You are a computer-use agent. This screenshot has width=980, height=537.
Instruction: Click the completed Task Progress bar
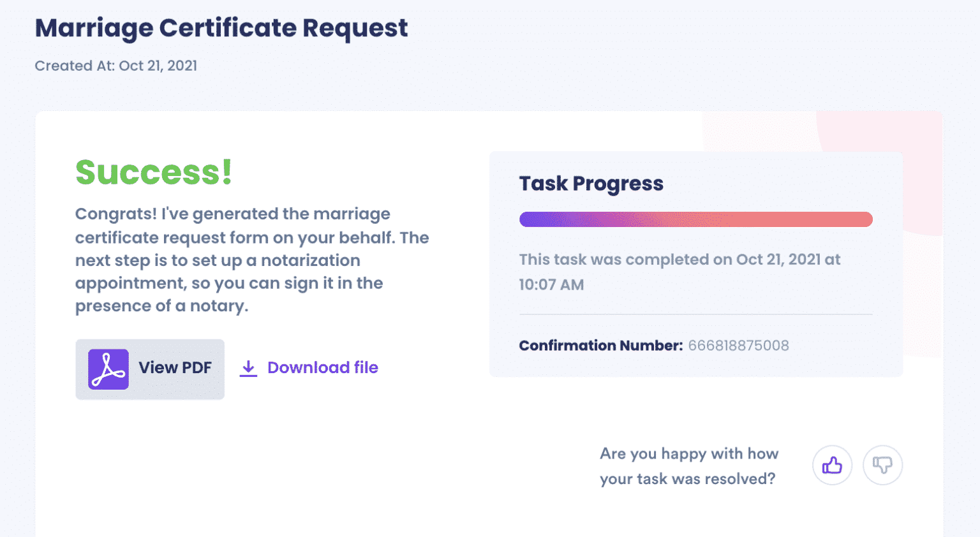tap(695, 219)
